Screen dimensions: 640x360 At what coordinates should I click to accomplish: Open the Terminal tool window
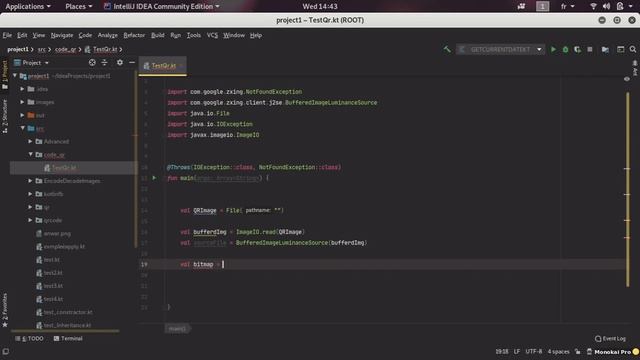pos(68,338)
